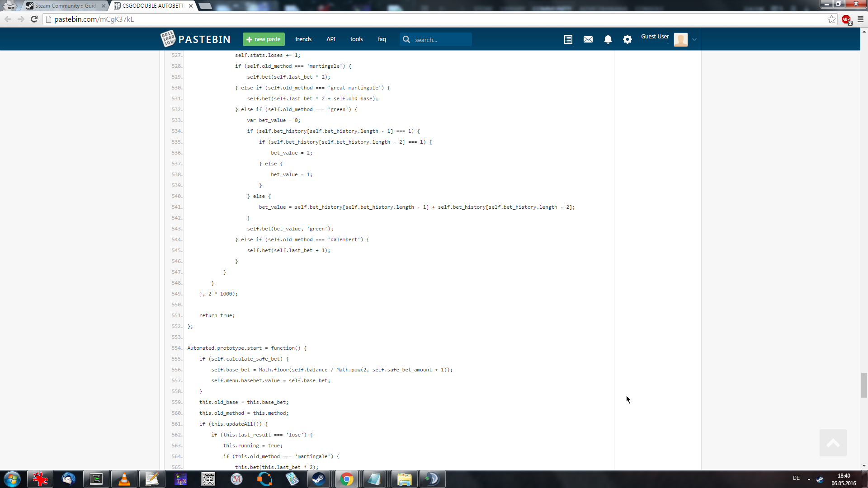The width and height of the screenshot is (868, 488).
Task: Click the notifications bell icon
Action: coord(608,40)
